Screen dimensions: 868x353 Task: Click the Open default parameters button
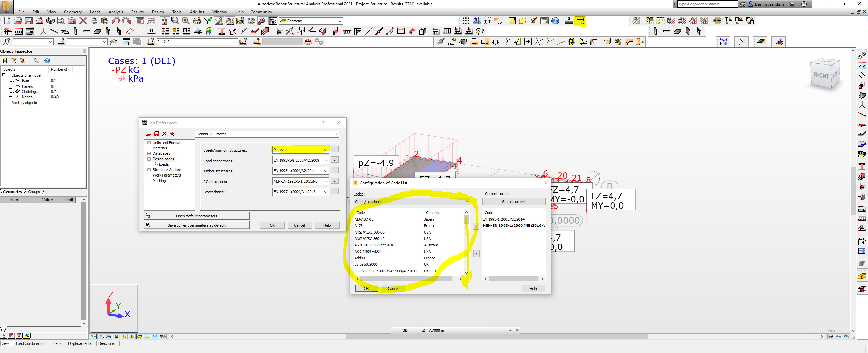[197, 216]
